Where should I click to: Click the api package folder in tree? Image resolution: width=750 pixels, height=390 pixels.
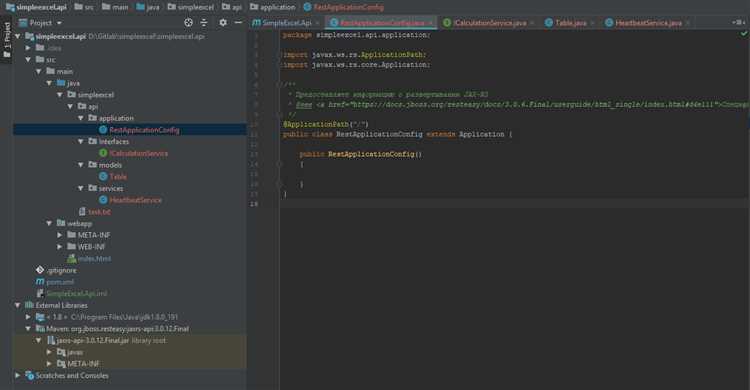pos(88,107)
